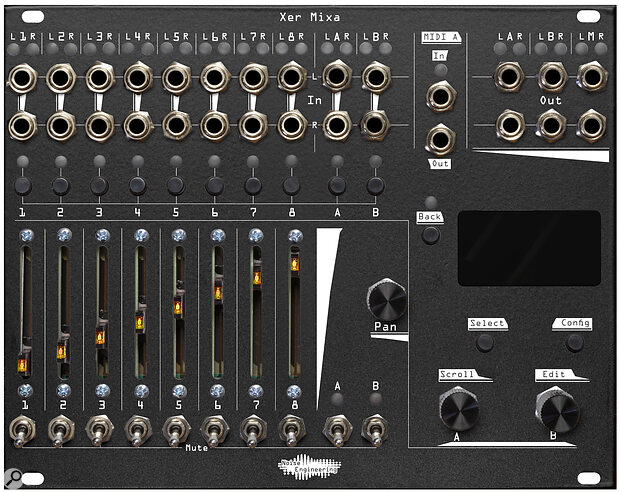The height and width of the screenshot is (492, 620).
Task: Click the MIDI A Out jack
Action: point(440,138)
